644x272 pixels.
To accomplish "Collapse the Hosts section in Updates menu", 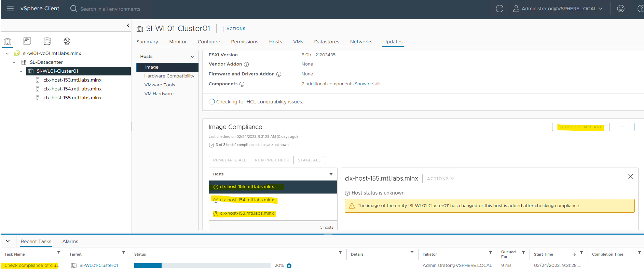I will click(192, 57).
